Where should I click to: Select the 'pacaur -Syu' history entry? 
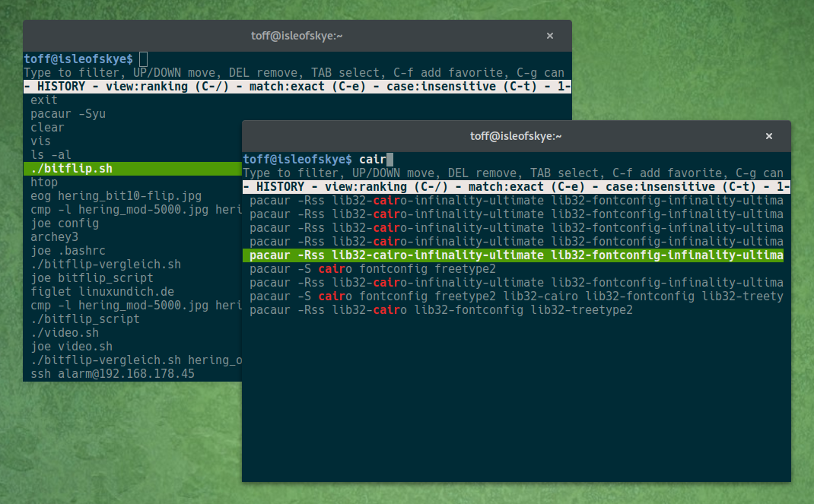click(68, 114)
